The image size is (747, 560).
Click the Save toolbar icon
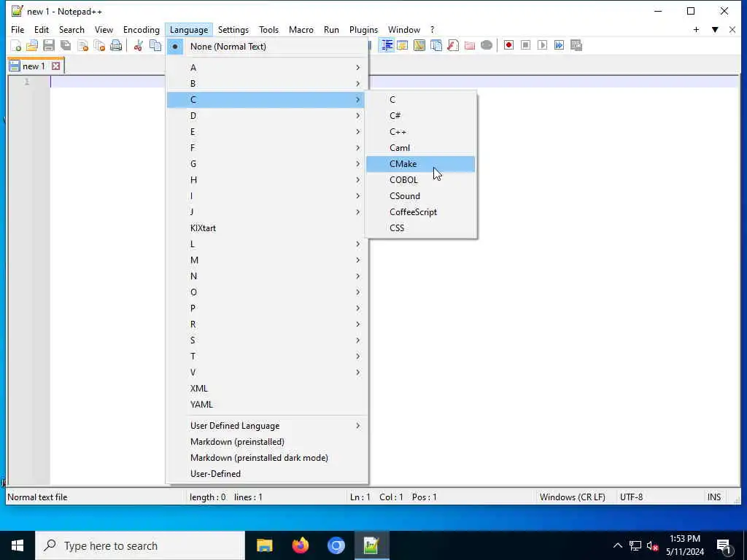click(x=49, y=46)
